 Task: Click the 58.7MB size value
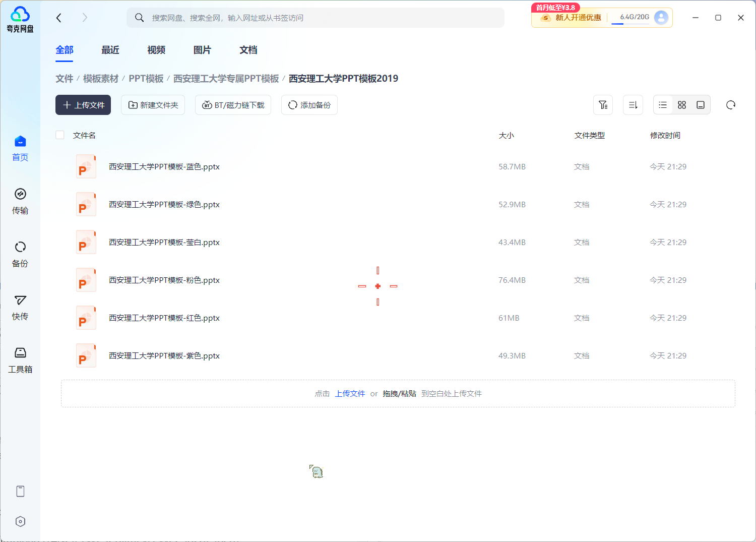click(x=512, y=166)
